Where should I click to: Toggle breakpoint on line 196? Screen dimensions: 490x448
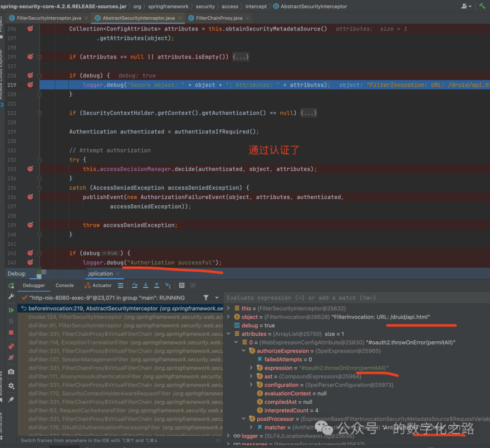(x=30, y=29)
